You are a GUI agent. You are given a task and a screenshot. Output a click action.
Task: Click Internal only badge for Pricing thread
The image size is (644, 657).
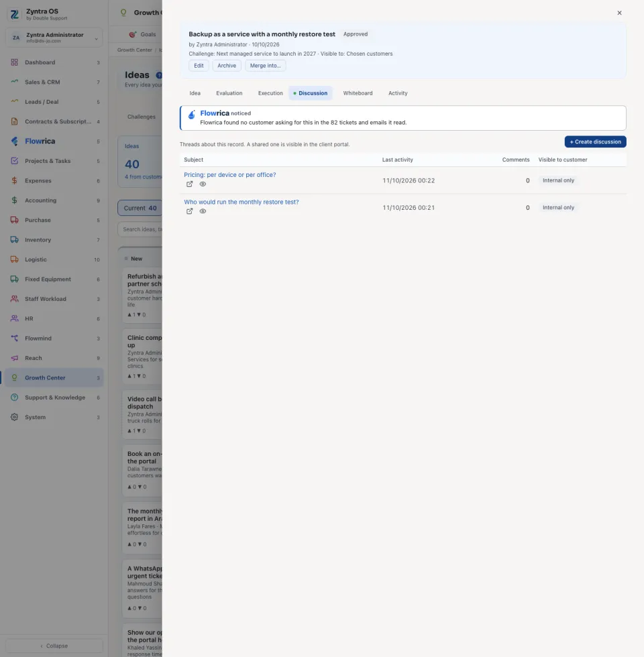click(558, 180)
